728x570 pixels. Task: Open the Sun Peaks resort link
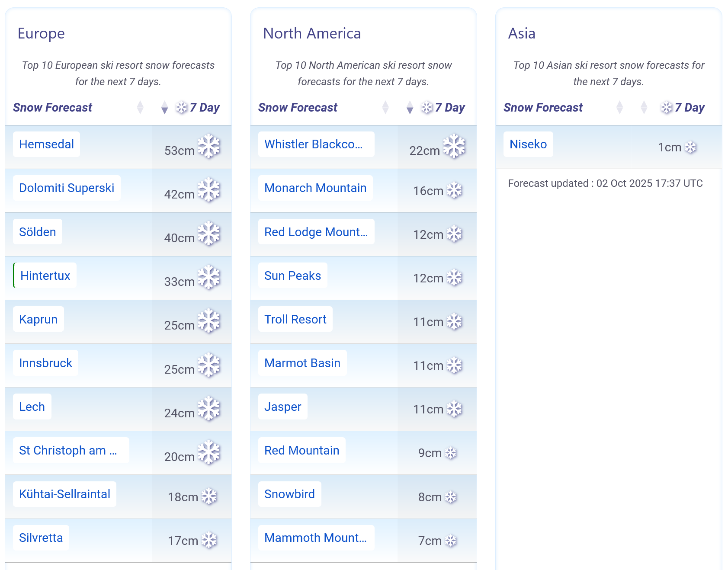[x=292, y=275]
